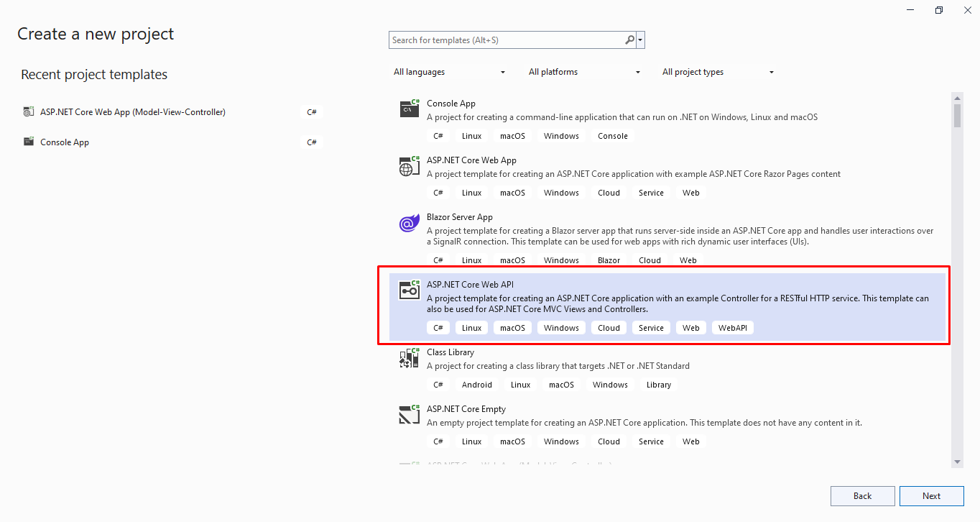Click the Blazor Server App icon
Viewport: 980px width, 522px height.
410,223
